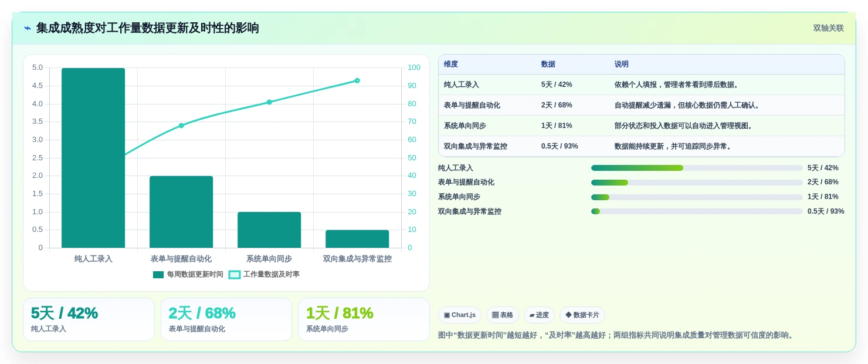Click the 进度 tag chip

539,315
